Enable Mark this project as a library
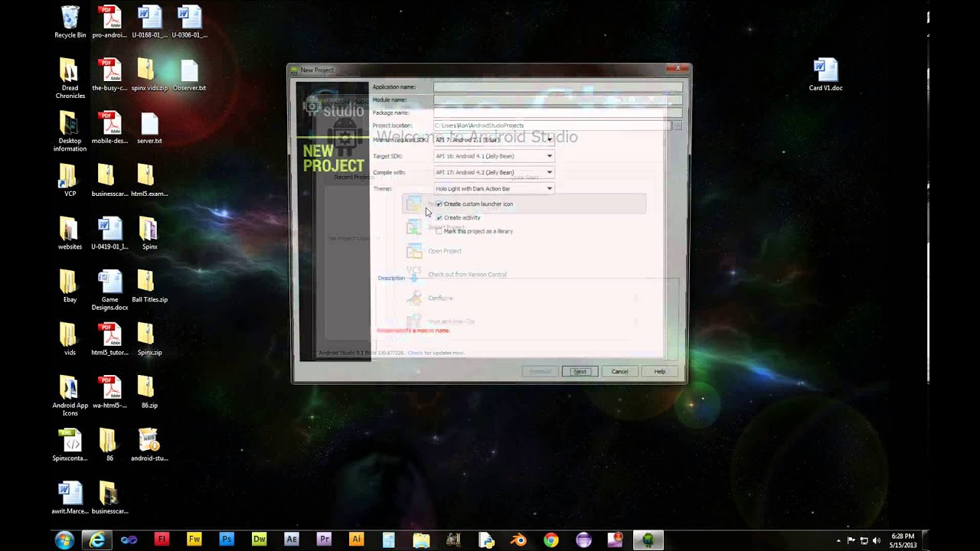The image size is (980, 551). pyautogui.click(x=439, y=231)
